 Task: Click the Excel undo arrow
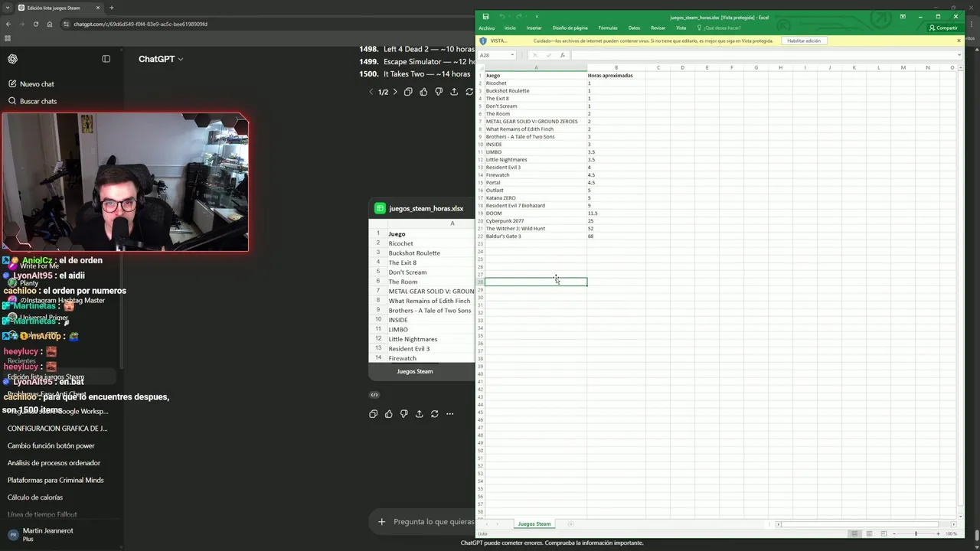pyautogui.click(x=502, y=17)
